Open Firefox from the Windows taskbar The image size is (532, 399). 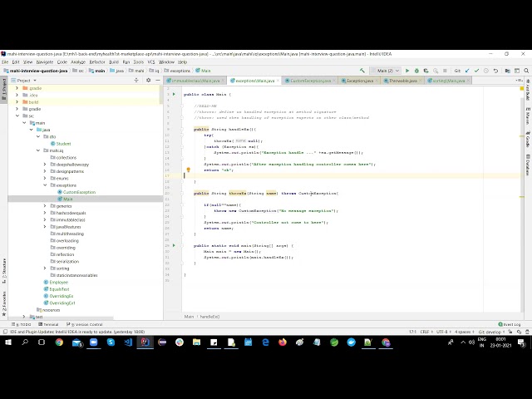coord(283,342)
